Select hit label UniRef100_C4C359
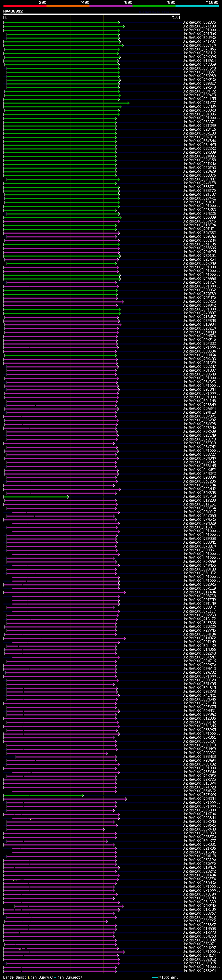The image size is (222, 980). tap(199, 64)
